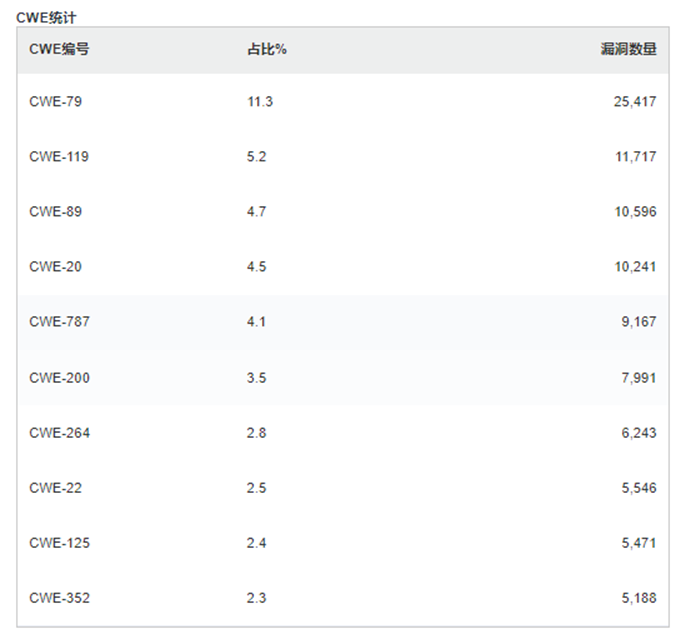Viewport: 696px width, 644px height.
Task: Select CWE-22 in the table
Action: 55,488
